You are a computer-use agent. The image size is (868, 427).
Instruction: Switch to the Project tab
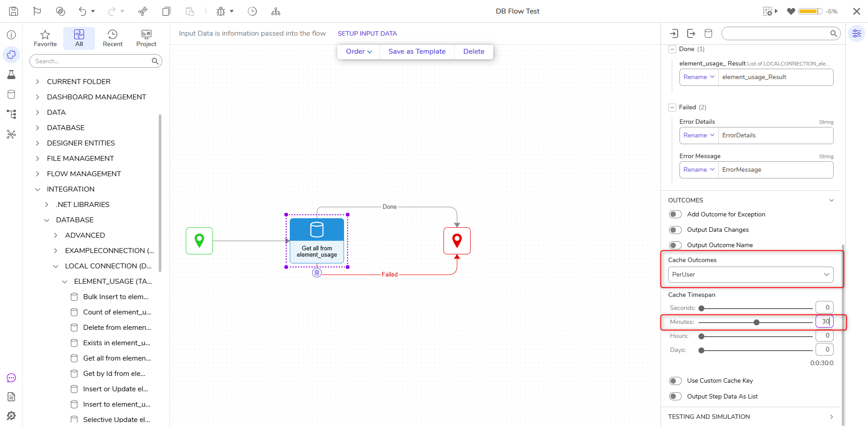tap(146, 38)
